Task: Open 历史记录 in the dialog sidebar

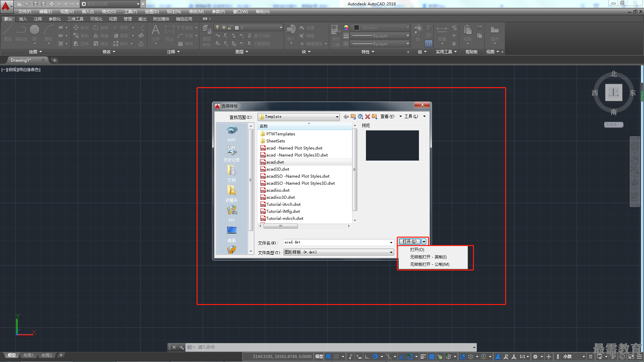Action: 232,154
